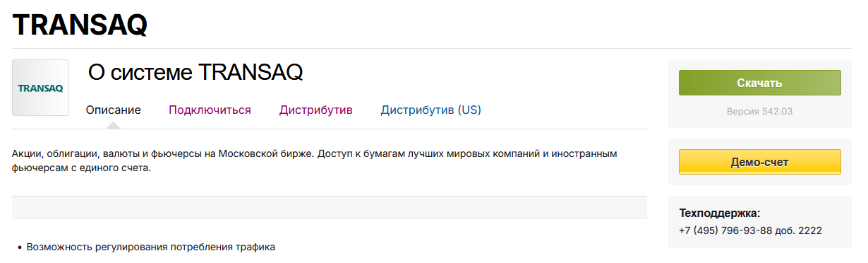Click the empty gray band below description

pyautogui.click(x=330, y=207)
